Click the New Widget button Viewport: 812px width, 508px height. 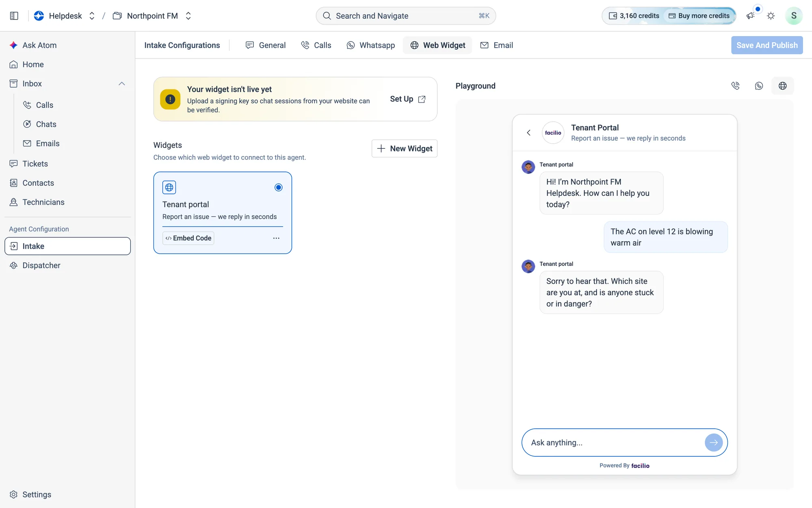(x=404, y=148)
